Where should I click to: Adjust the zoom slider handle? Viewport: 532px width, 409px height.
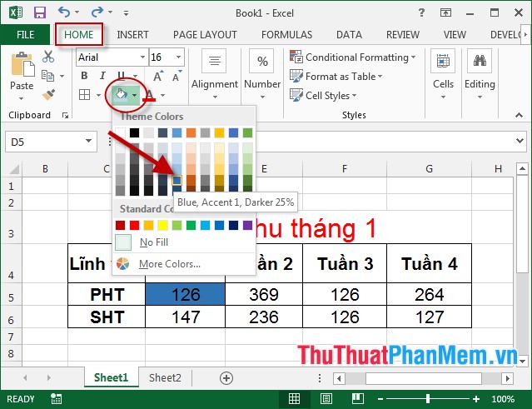pyautogui.click(x=428, y=399)
